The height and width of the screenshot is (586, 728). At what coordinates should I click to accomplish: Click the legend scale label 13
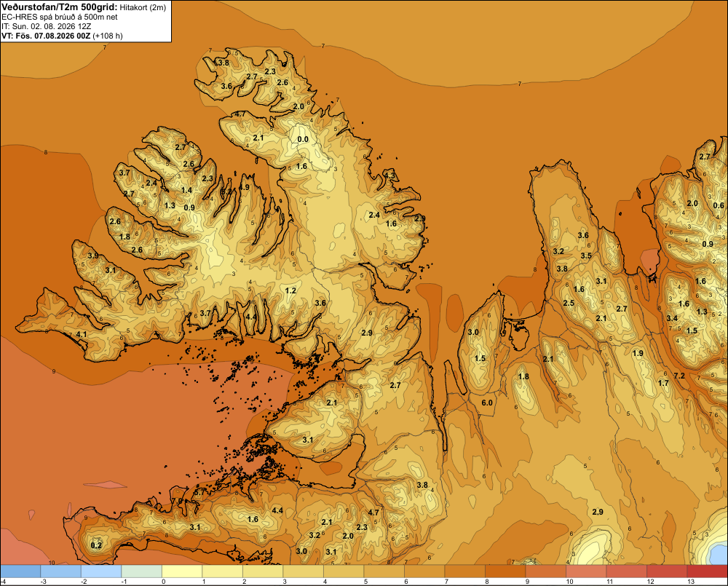(x=691, y=582)
